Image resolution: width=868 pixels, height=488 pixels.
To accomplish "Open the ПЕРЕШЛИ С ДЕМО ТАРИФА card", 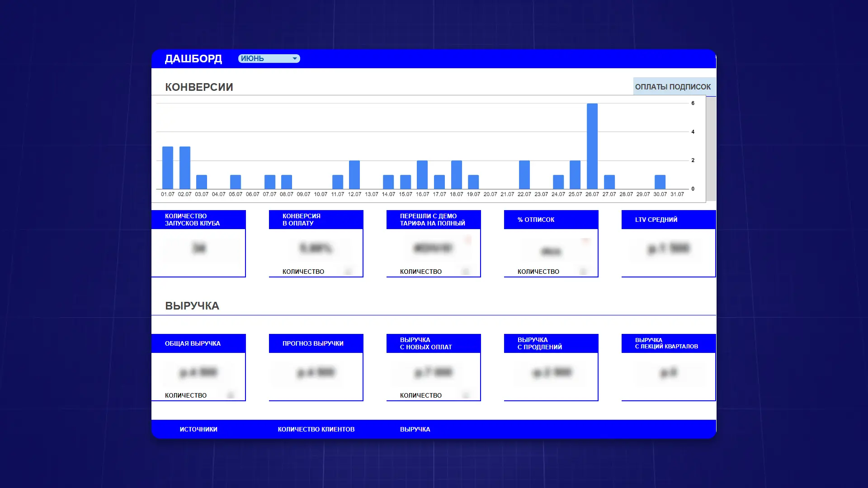I will coord(433,220).
